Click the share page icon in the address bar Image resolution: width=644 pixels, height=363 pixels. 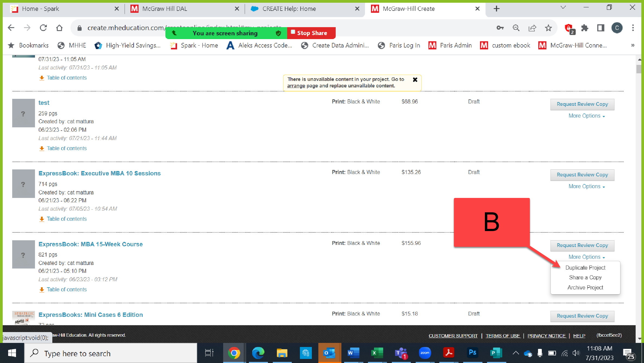tap(532, 28)
